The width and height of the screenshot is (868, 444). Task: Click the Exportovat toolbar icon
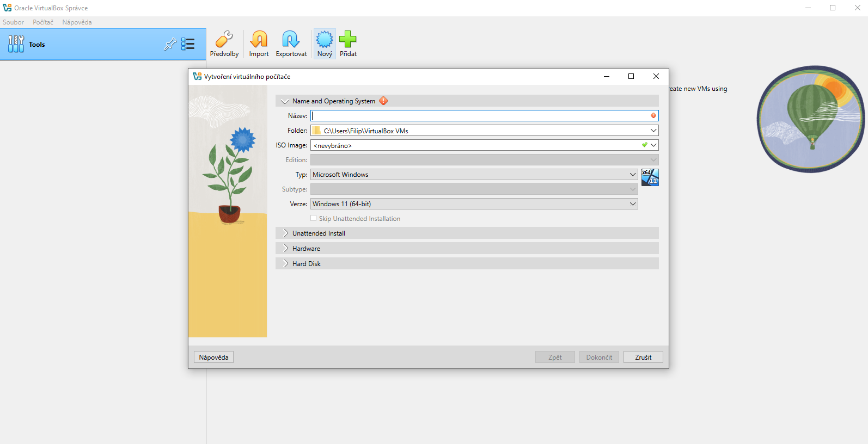(x=291, y=44)
